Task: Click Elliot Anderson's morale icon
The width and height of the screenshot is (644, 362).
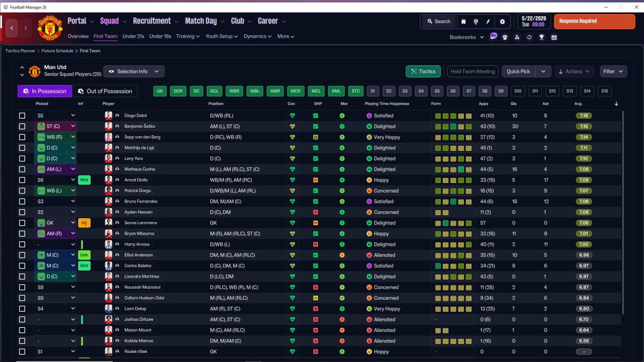Action: coord(342,255)
